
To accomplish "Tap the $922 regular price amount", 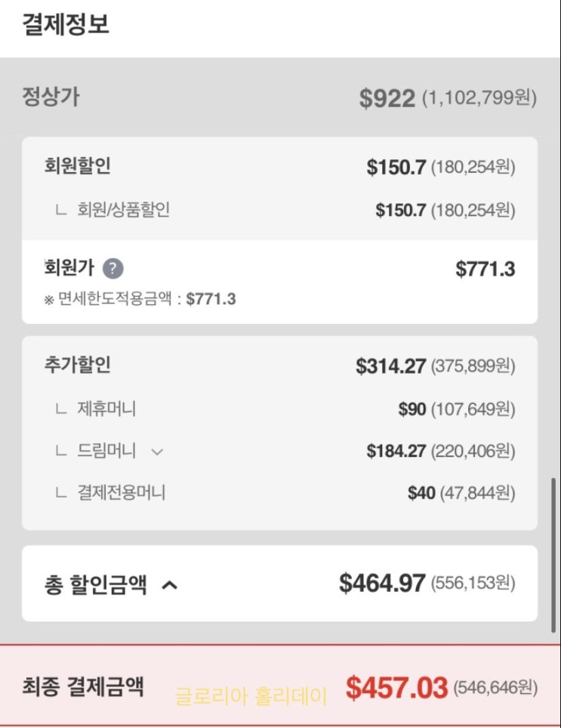I will tap(387, 98).
